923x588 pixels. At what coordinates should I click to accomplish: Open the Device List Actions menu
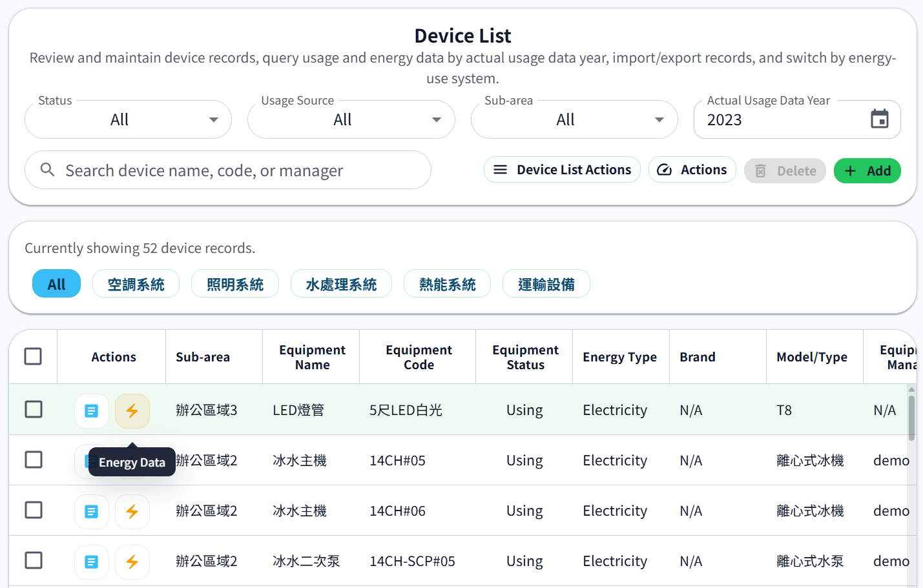point(562,170)
